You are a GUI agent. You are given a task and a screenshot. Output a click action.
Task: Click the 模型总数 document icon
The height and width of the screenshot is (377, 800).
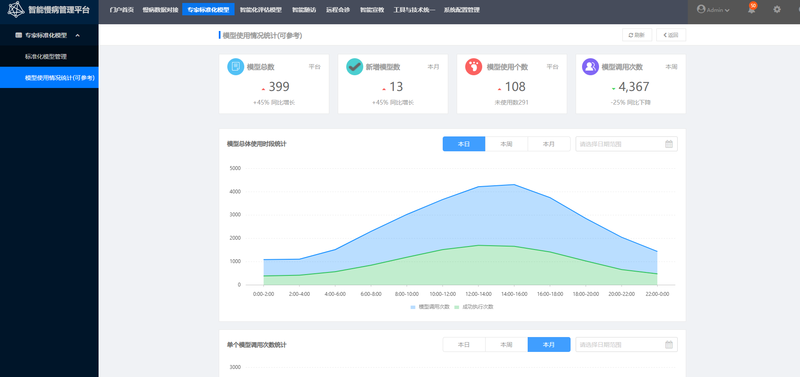(236, 67)
